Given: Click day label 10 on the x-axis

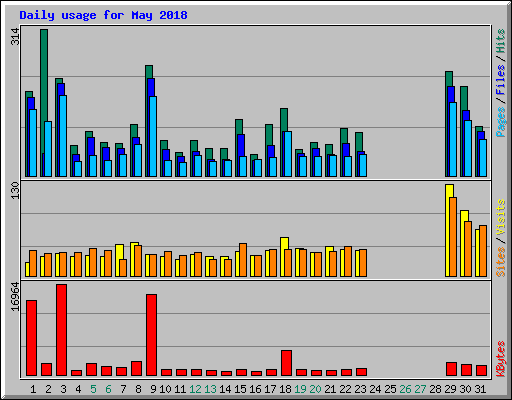Looking at the screenshot, I should point(165,389).
